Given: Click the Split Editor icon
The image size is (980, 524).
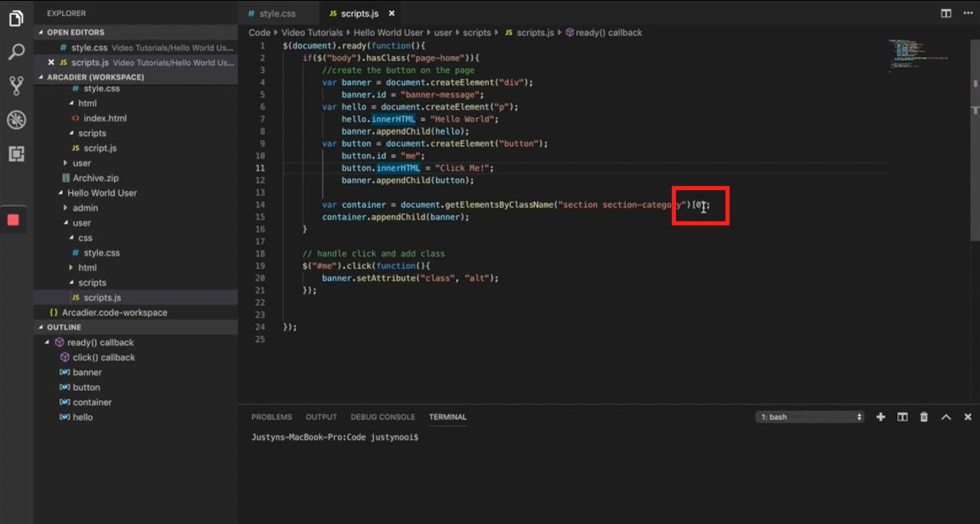Looking at the screenshot, I should click(946, 14).
